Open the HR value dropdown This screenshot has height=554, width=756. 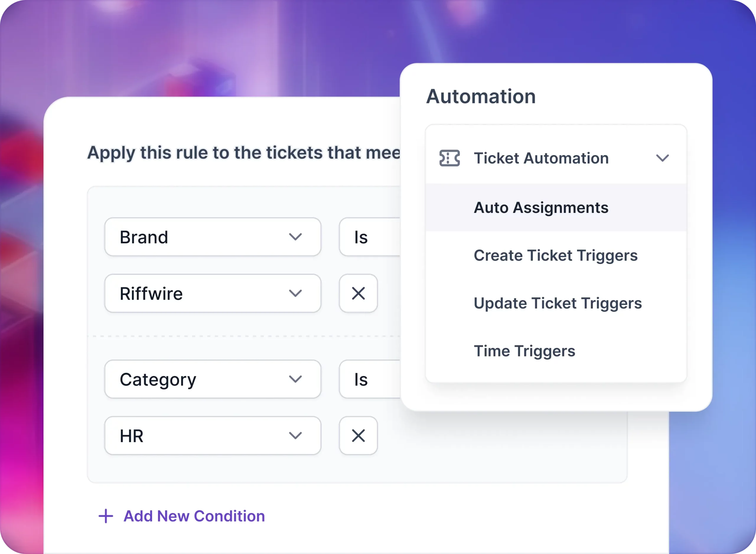pos(213,436)
